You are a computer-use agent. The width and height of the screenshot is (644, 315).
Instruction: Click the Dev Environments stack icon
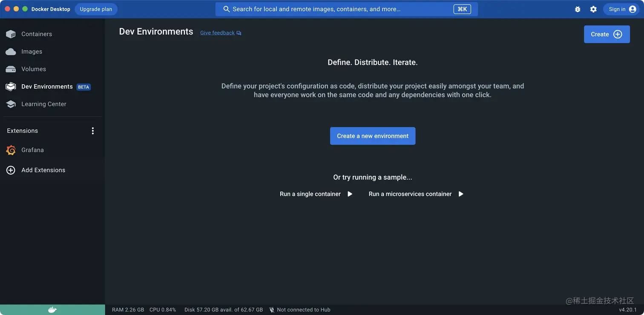point(11,86)
